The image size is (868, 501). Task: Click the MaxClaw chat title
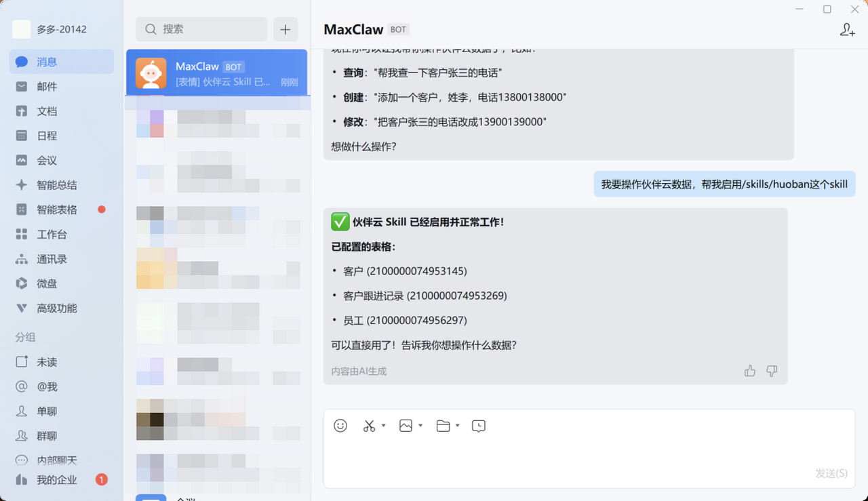pyautogui.click(x=353, y=29)
